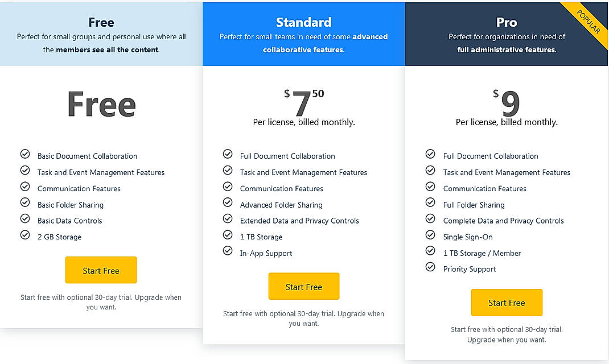The image size is (609, 364).
Task: Click the checkmark beside In-App Support
Action: 228,251
